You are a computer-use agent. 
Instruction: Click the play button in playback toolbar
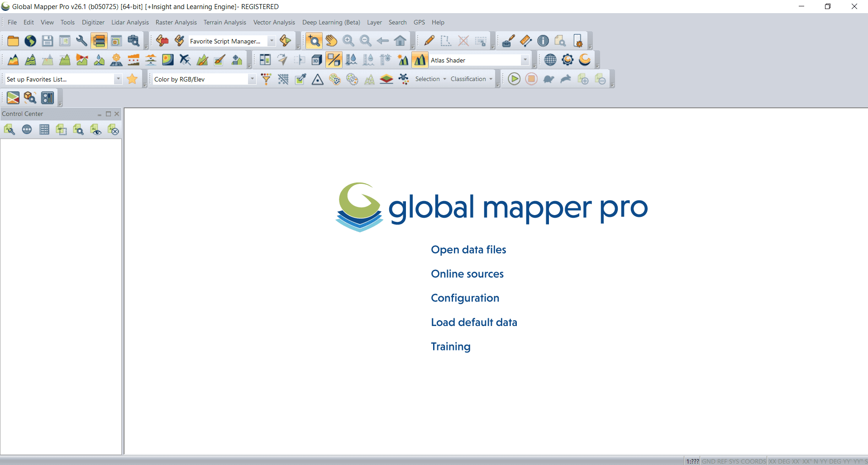point(514,79)
